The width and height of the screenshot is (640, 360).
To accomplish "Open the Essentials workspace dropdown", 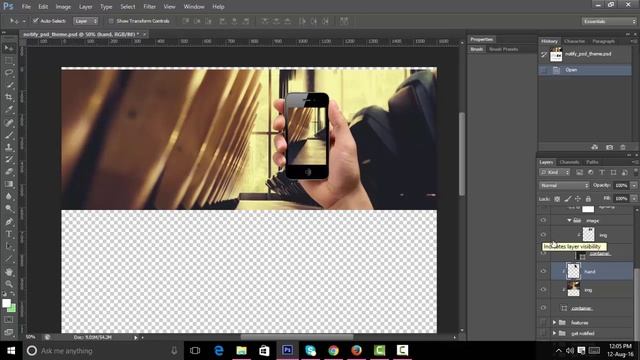I will pyautogui.click(x=609, y=21).
